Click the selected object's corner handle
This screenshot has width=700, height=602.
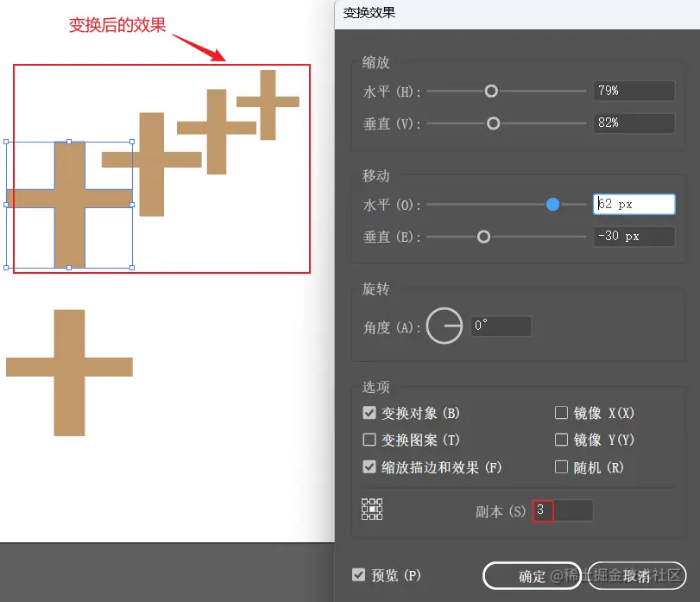click(x=132, y=143)
